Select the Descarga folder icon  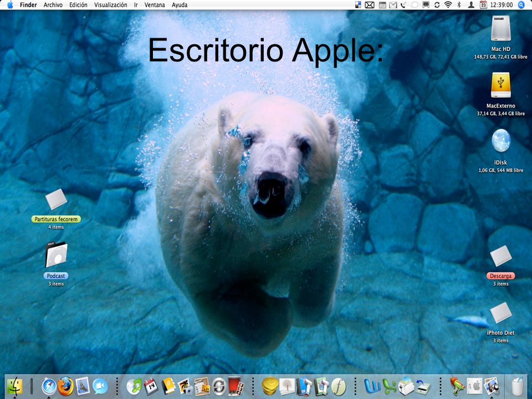click(501, 256)
